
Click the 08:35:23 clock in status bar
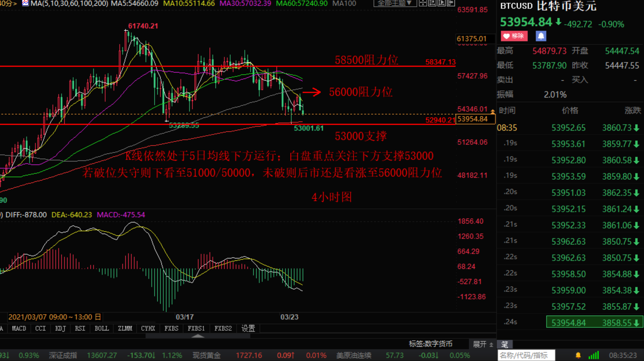[x=623, y=355]
